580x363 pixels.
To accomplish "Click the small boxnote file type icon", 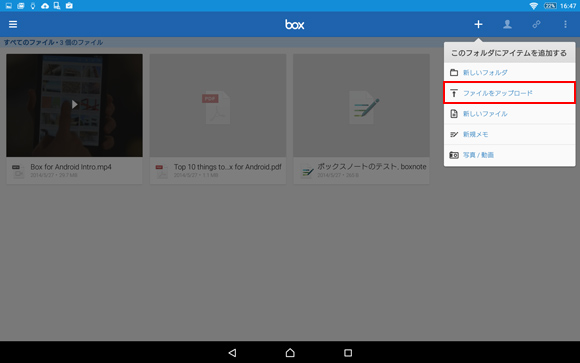I will (x=307, y=171).
